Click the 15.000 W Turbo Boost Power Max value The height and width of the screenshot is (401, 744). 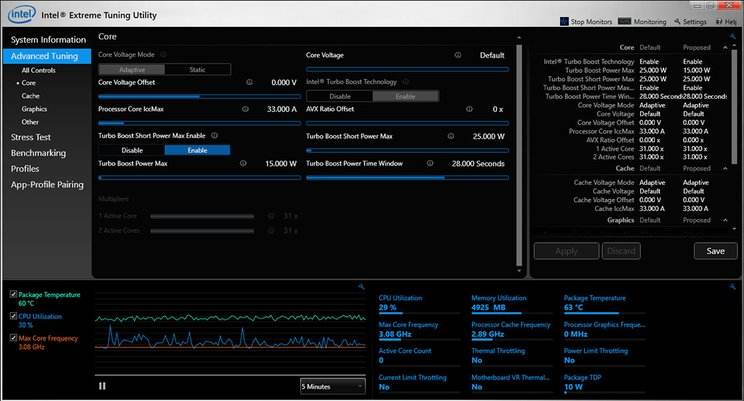tap(281, 164)
